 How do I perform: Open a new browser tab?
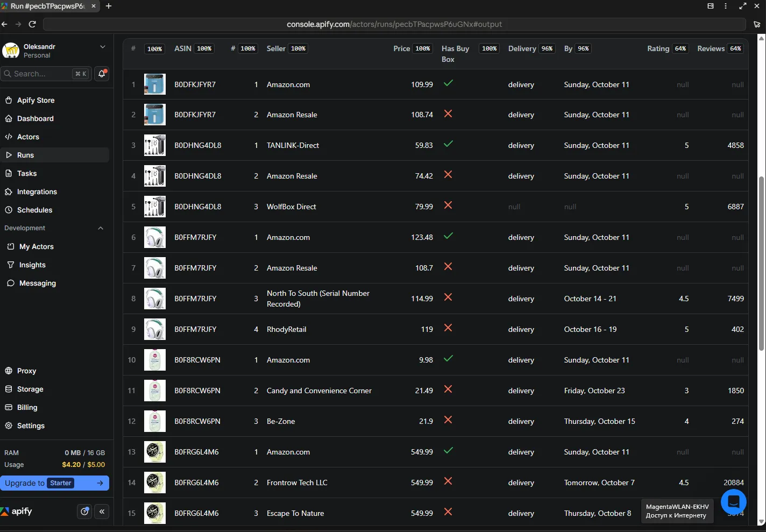(x=109, y=6)
